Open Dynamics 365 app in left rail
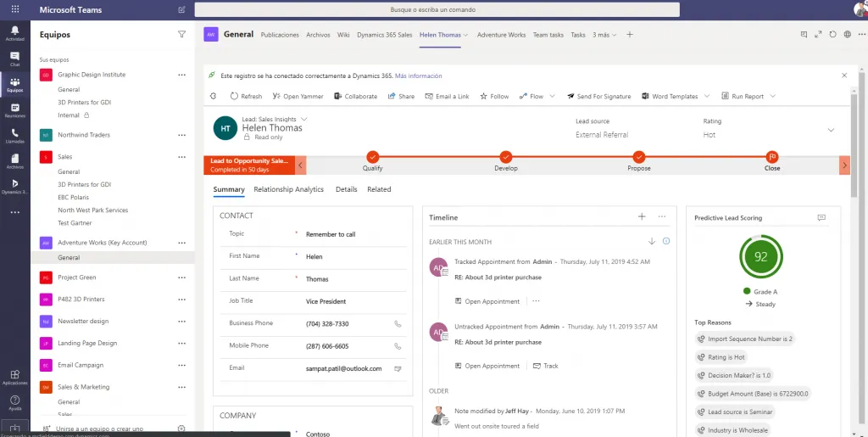The width and height of the screenshot is (868, 437). point(15,186)
